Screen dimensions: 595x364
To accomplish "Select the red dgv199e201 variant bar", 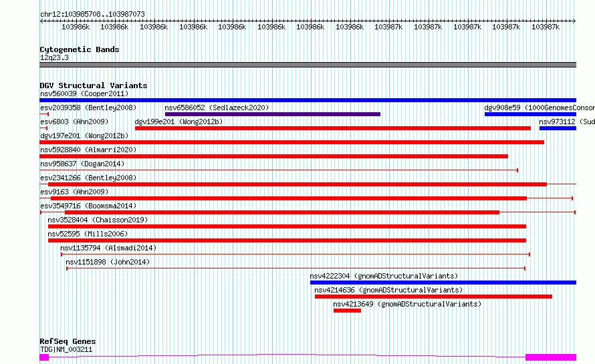I will click(x=333, y=128).
